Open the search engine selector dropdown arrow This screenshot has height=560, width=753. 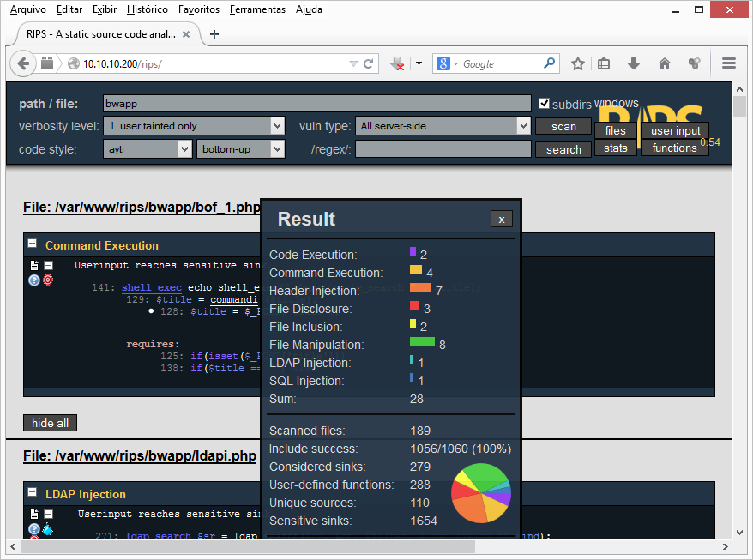click(455, 63)
